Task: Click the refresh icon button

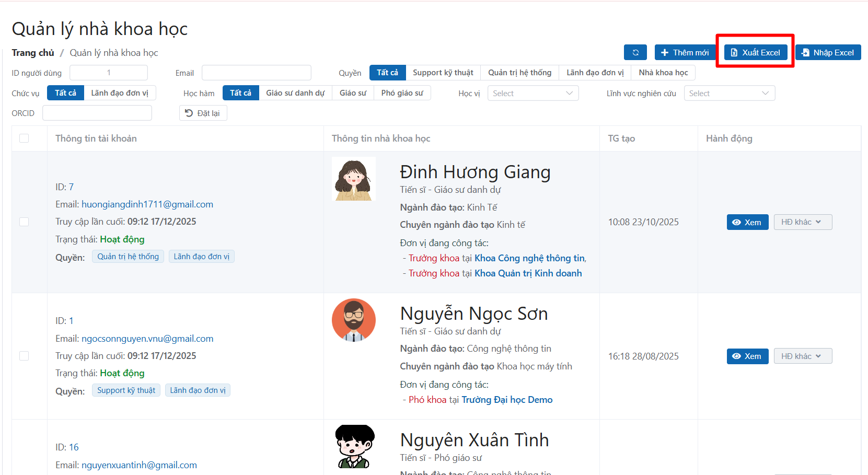Action: click(x=635, y=52)
